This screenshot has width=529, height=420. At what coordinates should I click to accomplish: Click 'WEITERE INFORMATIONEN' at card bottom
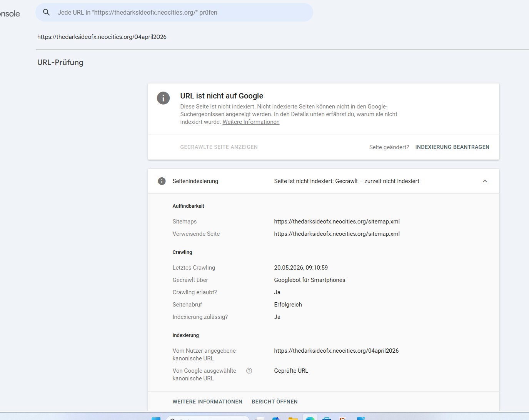tap(207, 402)
